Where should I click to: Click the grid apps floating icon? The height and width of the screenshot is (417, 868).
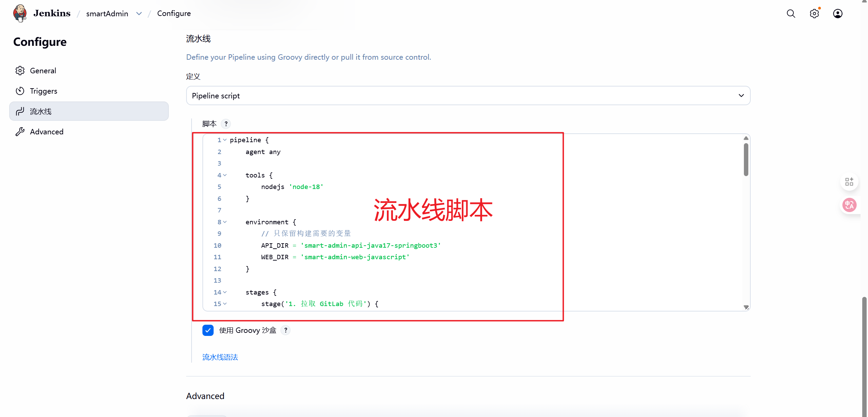pyautogui.click(x=849, y=182)
